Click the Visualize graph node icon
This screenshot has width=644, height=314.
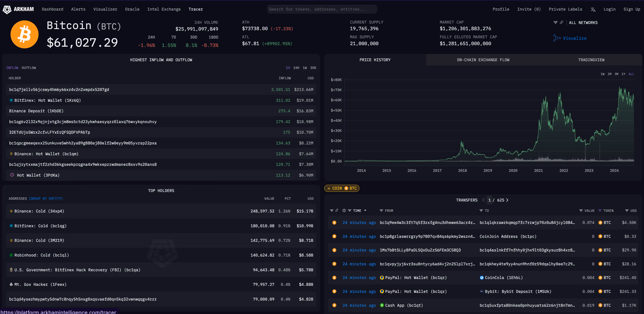click(x=557, y=38)
